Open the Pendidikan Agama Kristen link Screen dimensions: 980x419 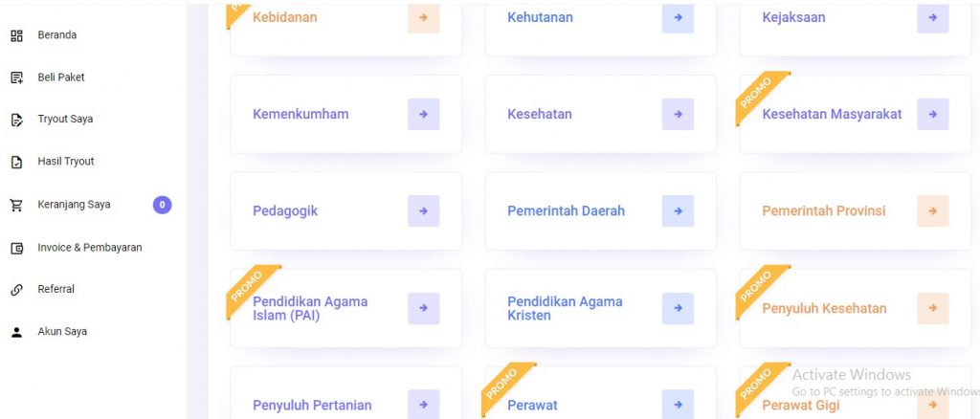565,308
